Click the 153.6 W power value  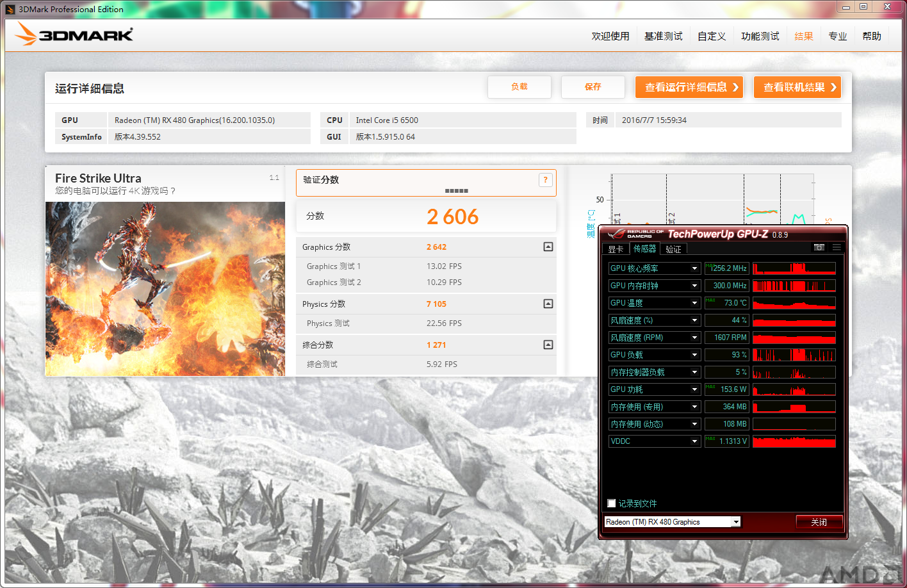(727, 389)
